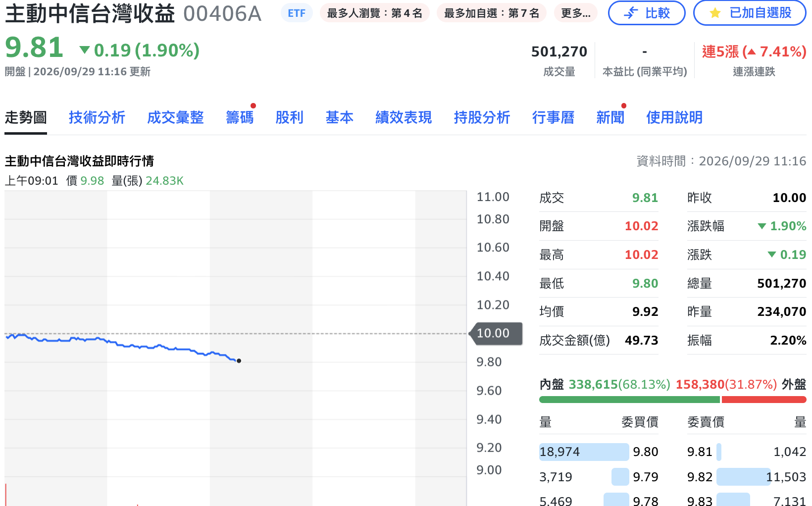Click the 委賣價 column header

pos(706,422)
